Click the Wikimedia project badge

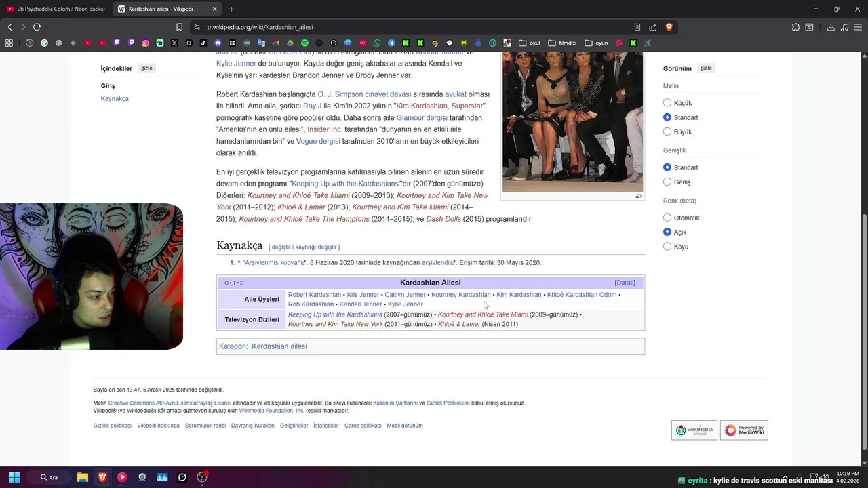point(694,430)
